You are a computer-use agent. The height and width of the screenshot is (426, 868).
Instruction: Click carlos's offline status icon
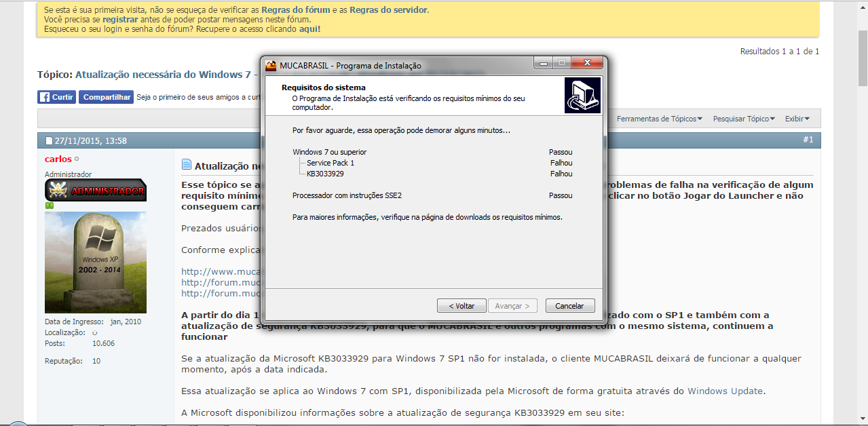(77, 159)
